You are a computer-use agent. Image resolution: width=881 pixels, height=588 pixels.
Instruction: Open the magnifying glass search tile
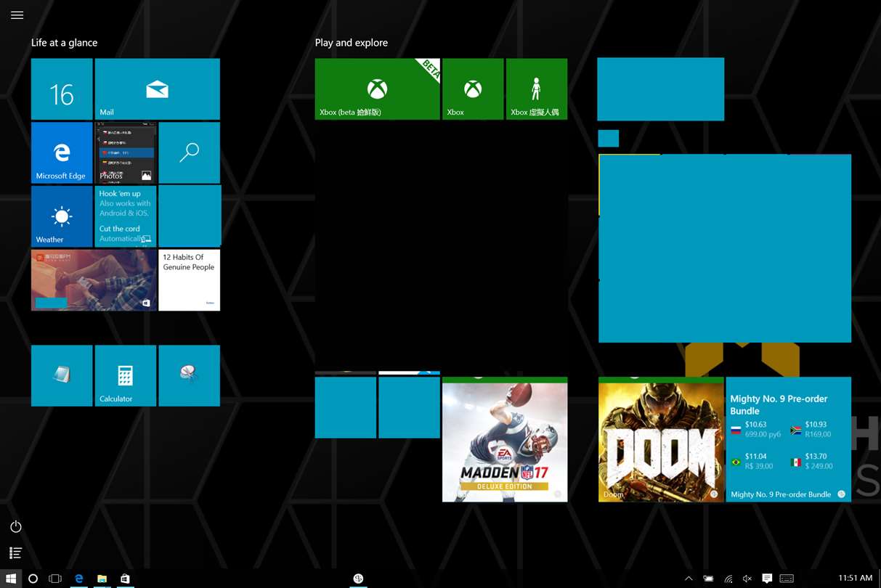click(189, 152)
